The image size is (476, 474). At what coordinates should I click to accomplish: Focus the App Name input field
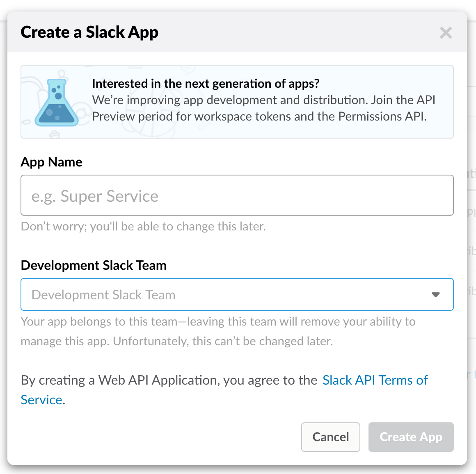coord(237,195)
